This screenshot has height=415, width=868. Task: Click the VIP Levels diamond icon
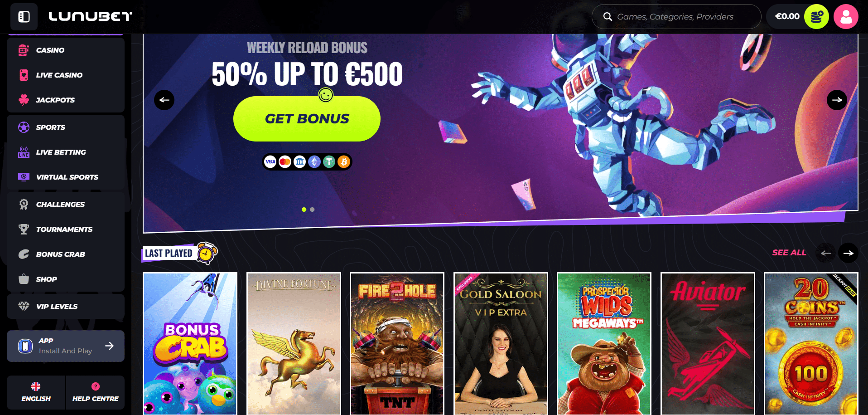24,306
